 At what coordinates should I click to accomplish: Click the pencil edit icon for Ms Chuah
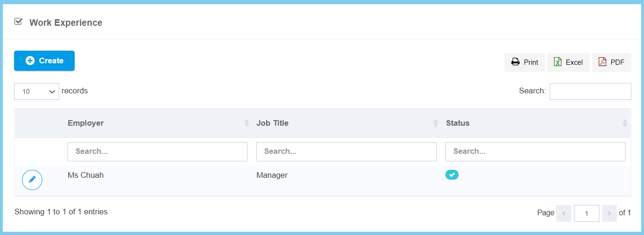(32, 180)
